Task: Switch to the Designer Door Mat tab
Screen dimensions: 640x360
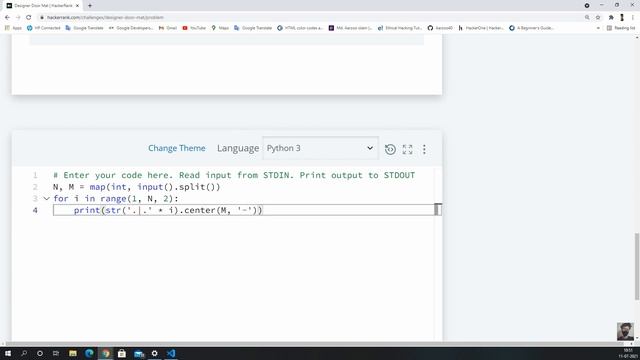Action: [x=42, y=6]
